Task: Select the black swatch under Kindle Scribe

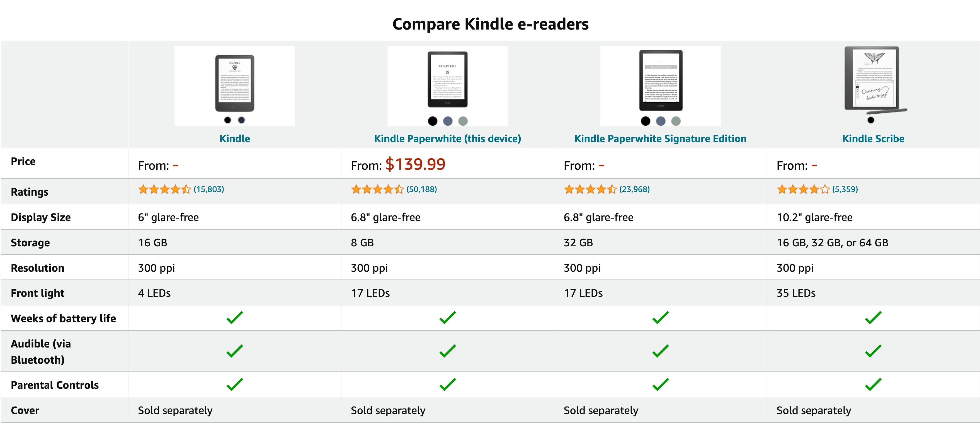Action: coord(871,120)
